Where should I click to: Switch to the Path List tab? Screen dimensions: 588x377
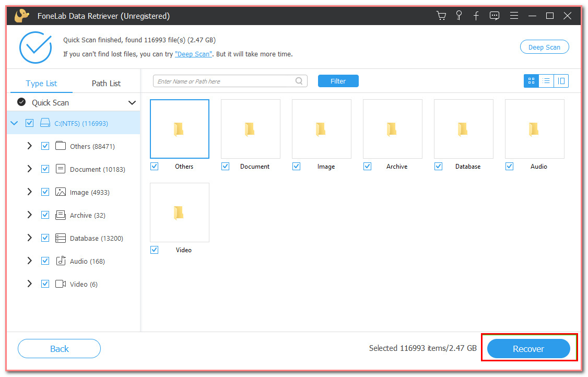(106, 83)
